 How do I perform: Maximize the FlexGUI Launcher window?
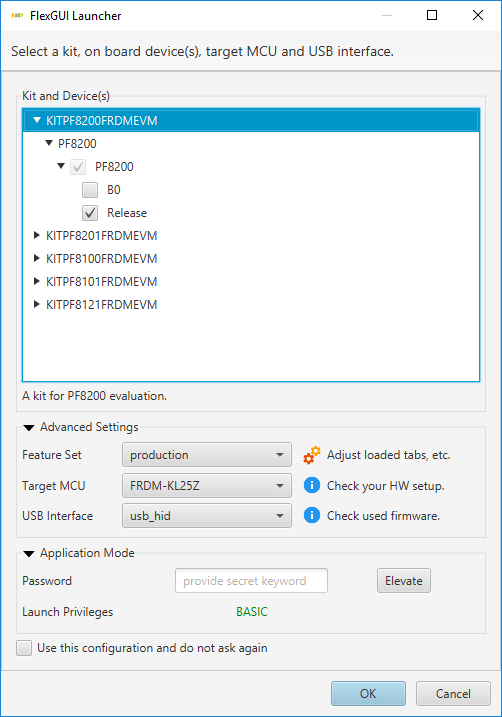tap(432, 16)
